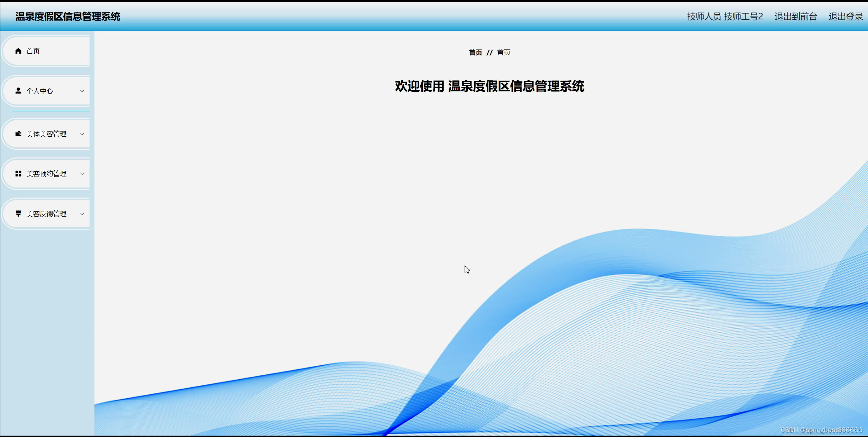Click the second 首页 breadcrumb item
The image size is (868, 437).
504,53
